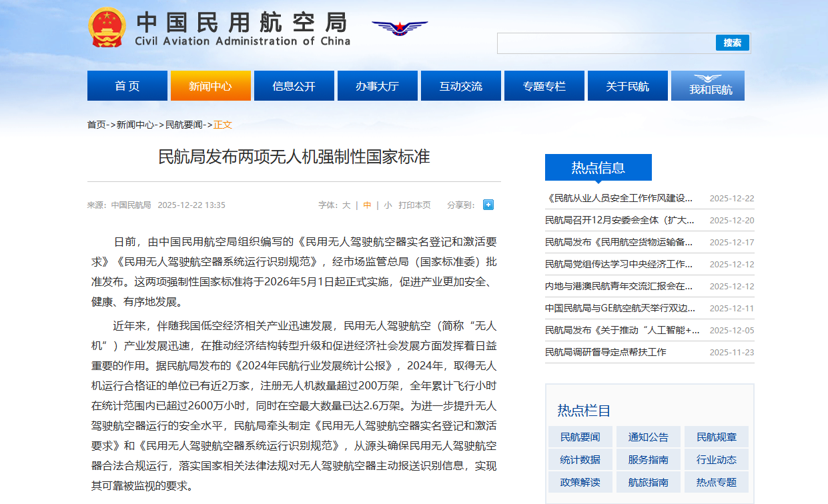Switch to the 信息公开 section
Viewport: 828px width, 504px height.
click(294, 85)
